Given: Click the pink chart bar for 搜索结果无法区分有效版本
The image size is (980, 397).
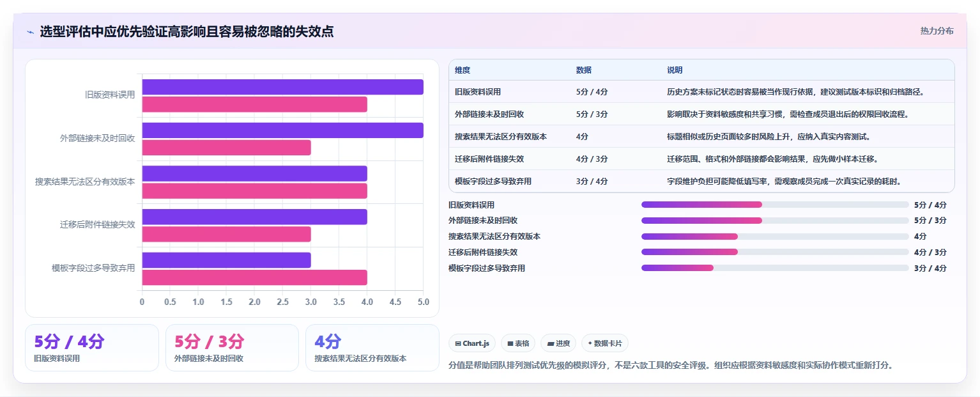Looking at the screenshot, I should tap(254, 191).
